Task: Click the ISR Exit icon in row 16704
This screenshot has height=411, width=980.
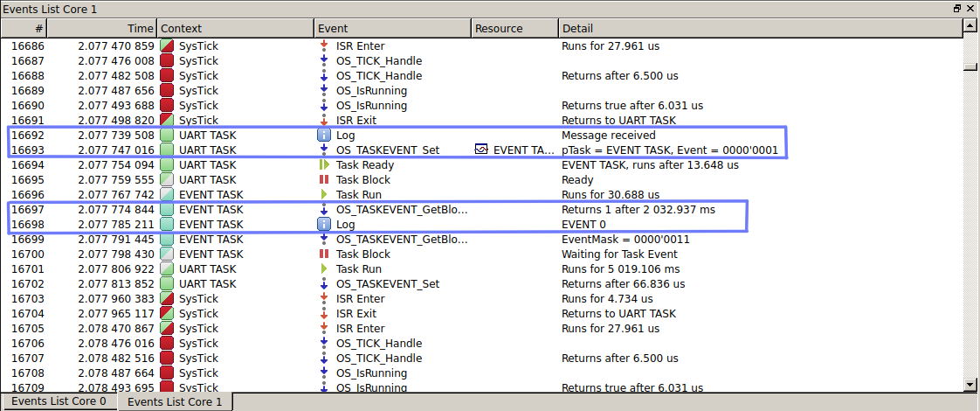Action: coord(324,314)
